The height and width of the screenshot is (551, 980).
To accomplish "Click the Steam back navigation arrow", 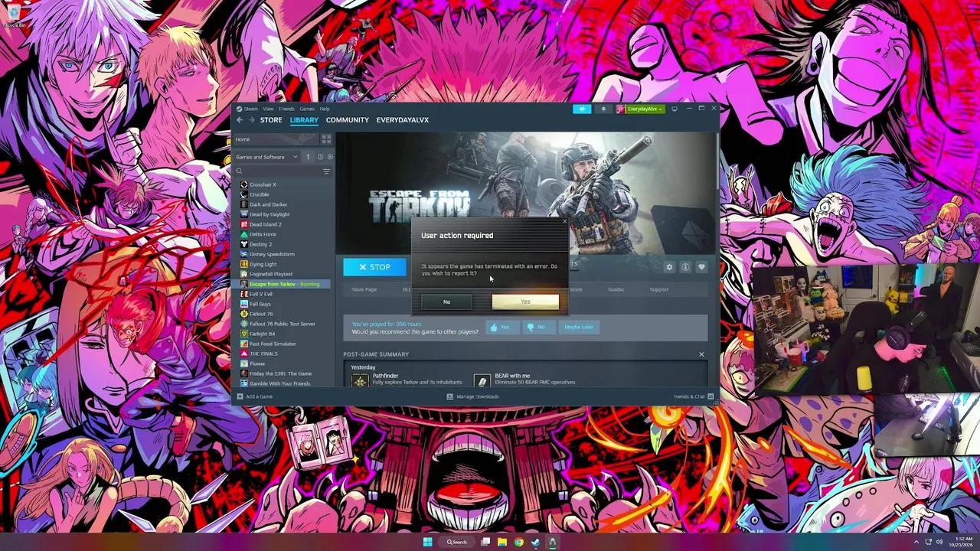I will tap(240, 120).
